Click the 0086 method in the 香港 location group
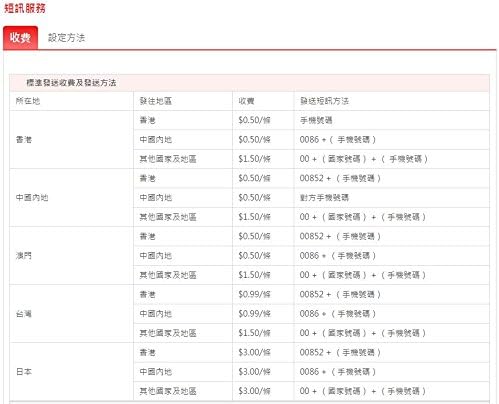 pyautogui.click(x=338, y=140)
